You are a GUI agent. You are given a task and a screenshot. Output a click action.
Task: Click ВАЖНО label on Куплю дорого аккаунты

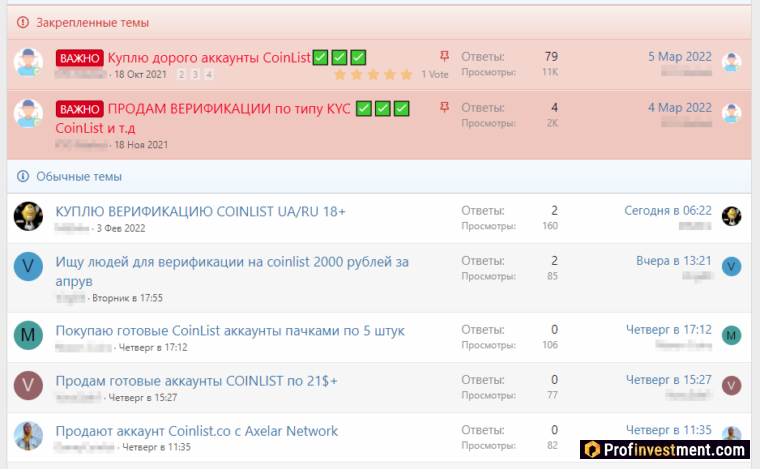79,58
